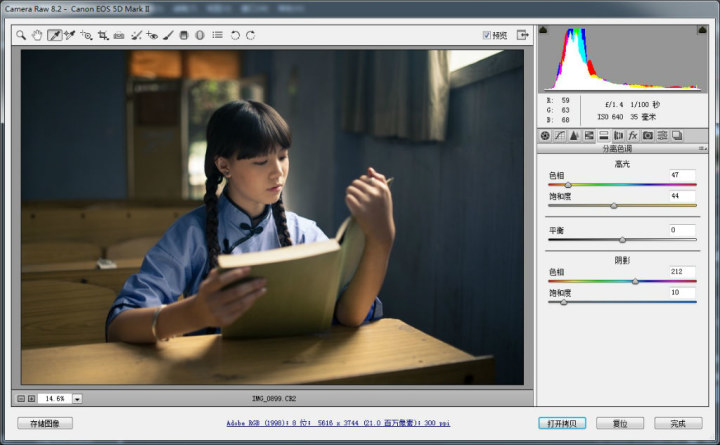Select the Radial Filter tool

coord(200,35)
